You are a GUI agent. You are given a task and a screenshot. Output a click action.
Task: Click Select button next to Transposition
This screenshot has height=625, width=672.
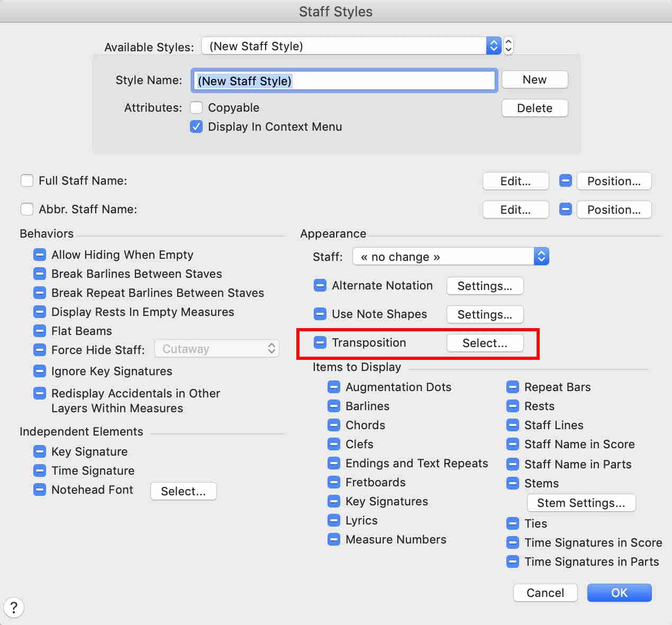click(485, 343)
